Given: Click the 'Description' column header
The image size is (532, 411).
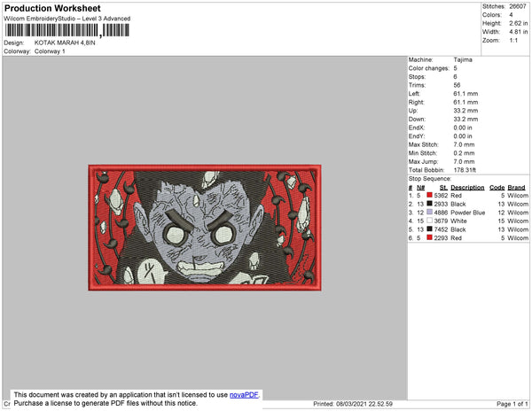Looking at the screenshot, I should click(x=467, y=188).
